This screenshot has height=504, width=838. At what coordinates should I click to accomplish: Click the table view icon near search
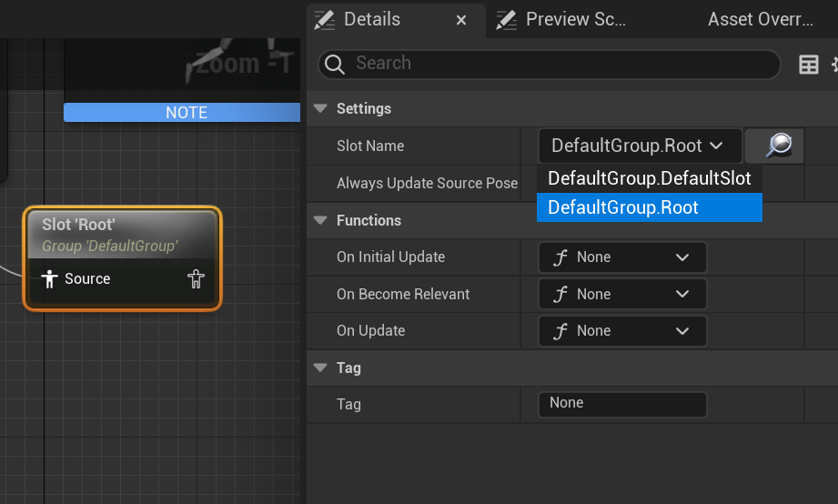coord(808,64)
